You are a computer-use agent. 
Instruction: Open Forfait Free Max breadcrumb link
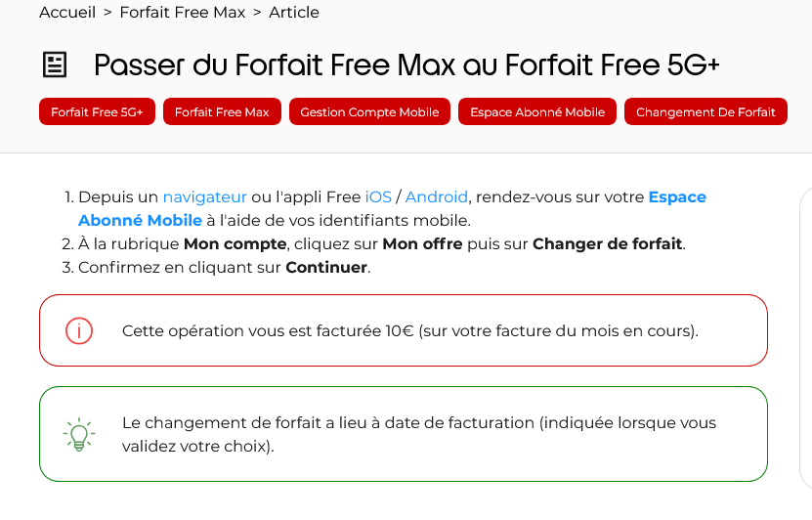point(182,13)
